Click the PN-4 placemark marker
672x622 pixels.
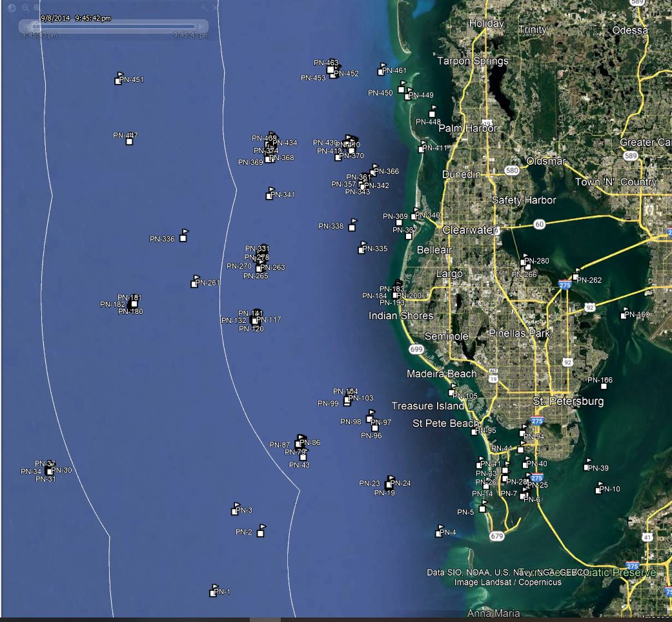pyautogui.click(x=440, y=532)
